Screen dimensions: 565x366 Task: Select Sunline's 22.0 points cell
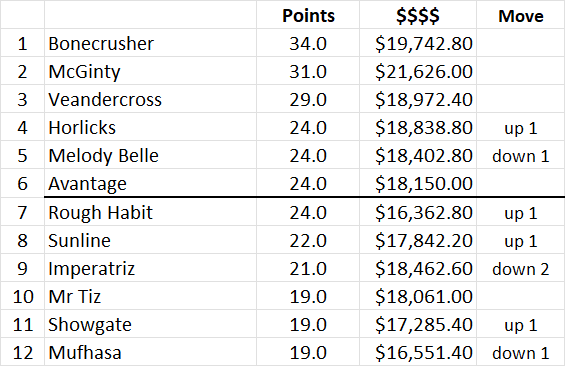click(308, 240)
